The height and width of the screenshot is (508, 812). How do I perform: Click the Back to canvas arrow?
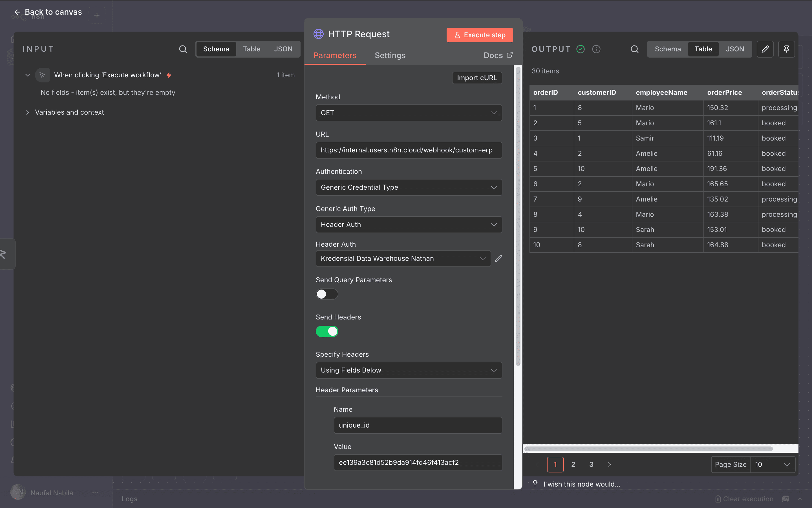point(17,12)
